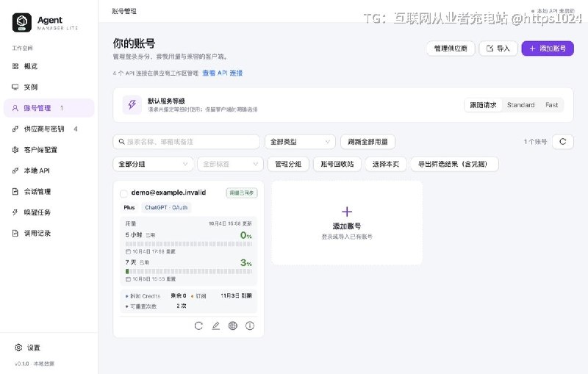The height and width of the screenshot is (374, 588).
Task: Click the 添加账号 plus card
Action: click(x=347, y=223)
